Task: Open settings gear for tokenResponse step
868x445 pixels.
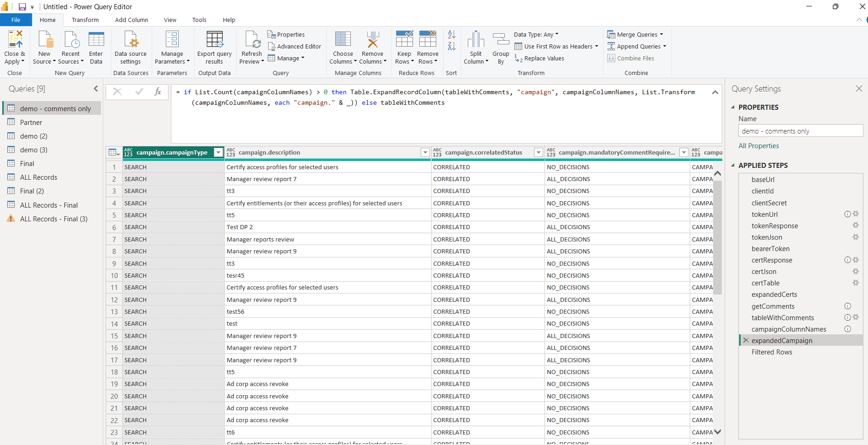Action: click(x=855, y=225)
